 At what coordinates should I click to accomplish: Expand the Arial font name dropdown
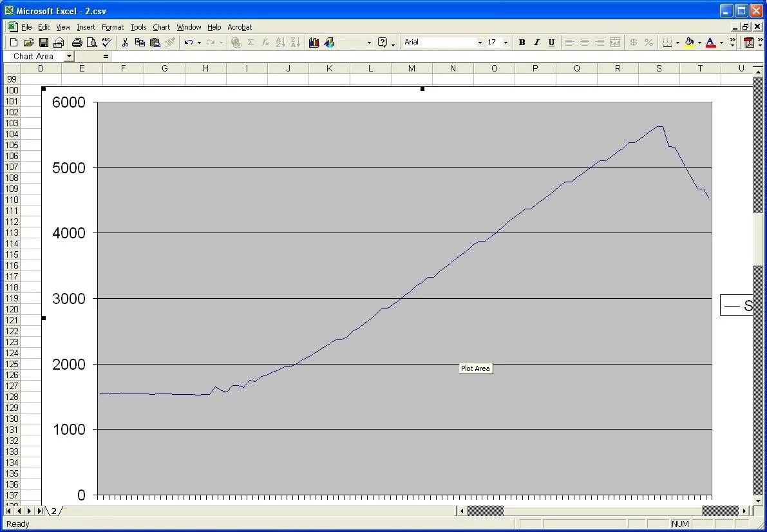[x=480, y=43]
